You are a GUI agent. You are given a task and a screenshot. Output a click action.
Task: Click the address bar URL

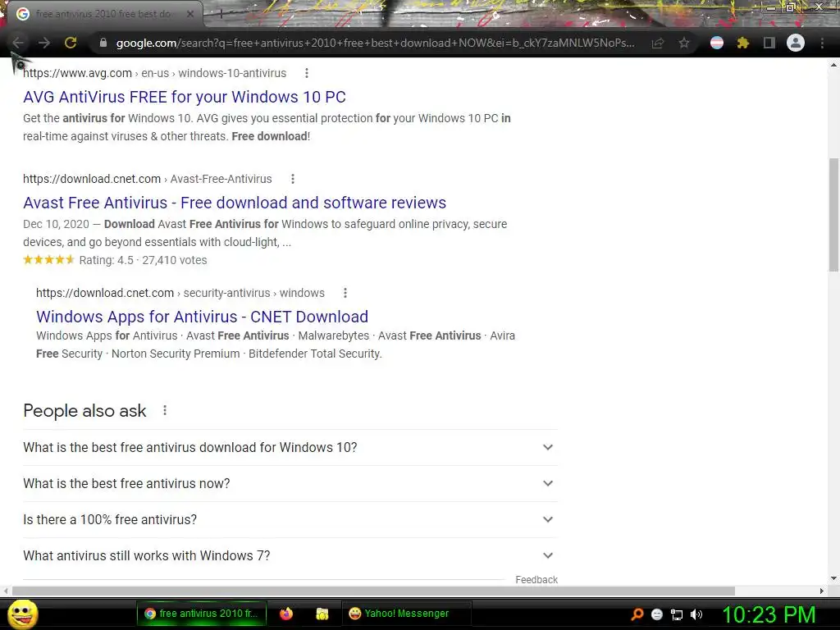point(375,43)
